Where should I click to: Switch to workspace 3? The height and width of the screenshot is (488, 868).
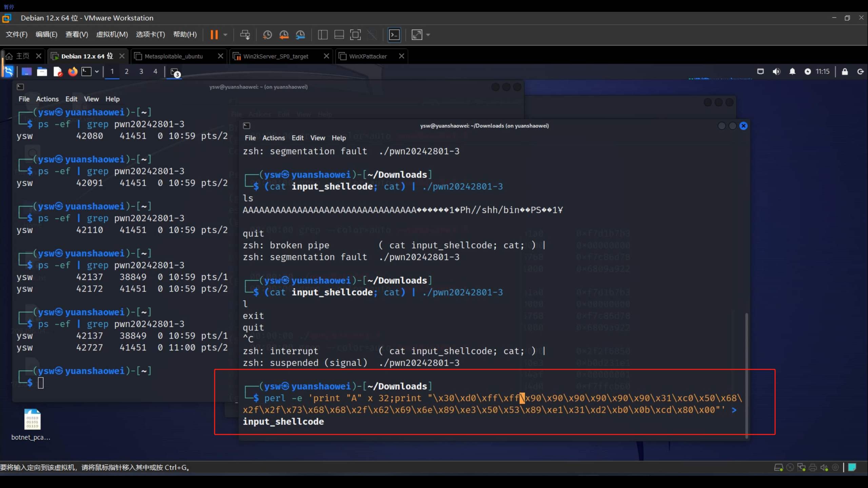(141, 72)
